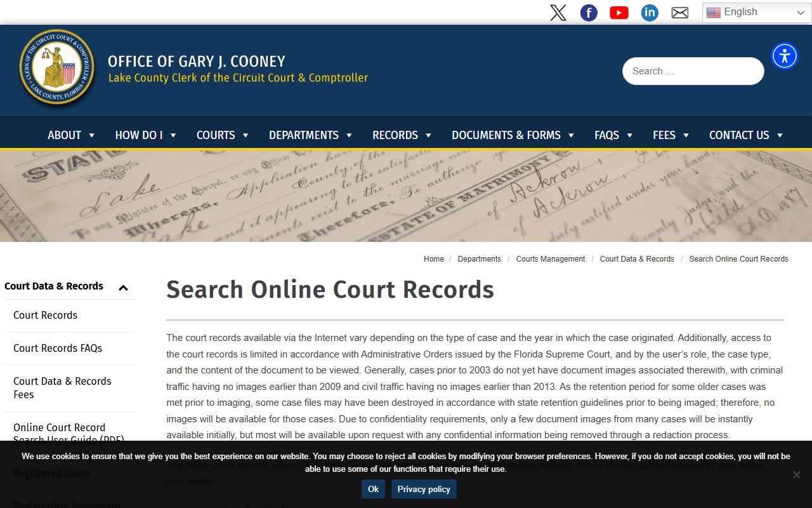The image size is (812, 508).
Task: Collapse the Court Data & Records sidebar section
Action: 123,288
